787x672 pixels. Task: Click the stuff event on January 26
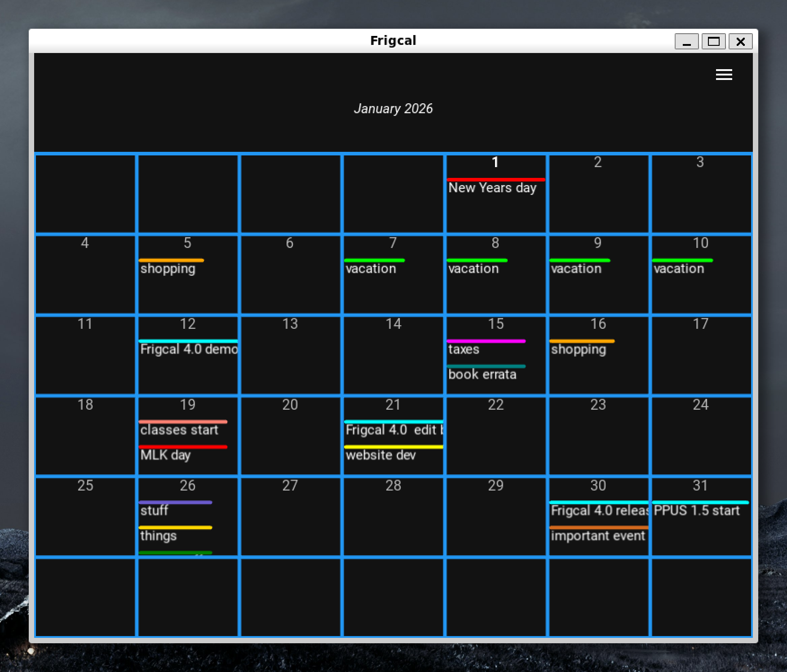(x=154, y=511)
